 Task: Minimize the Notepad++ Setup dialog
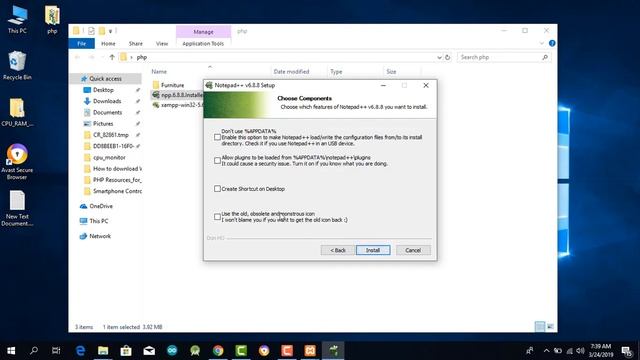tap(383, 85)
